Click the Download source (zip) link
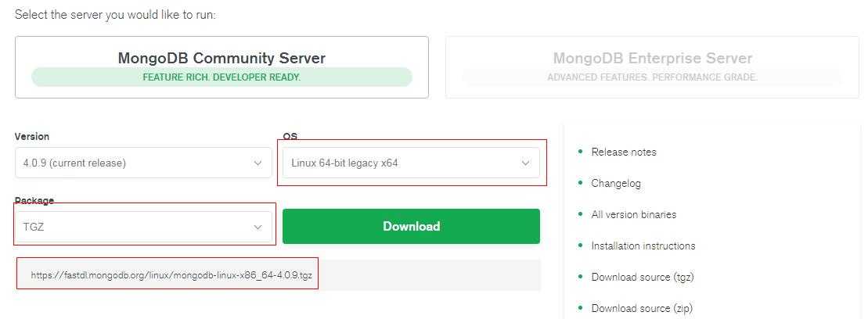 pos(642,308)
